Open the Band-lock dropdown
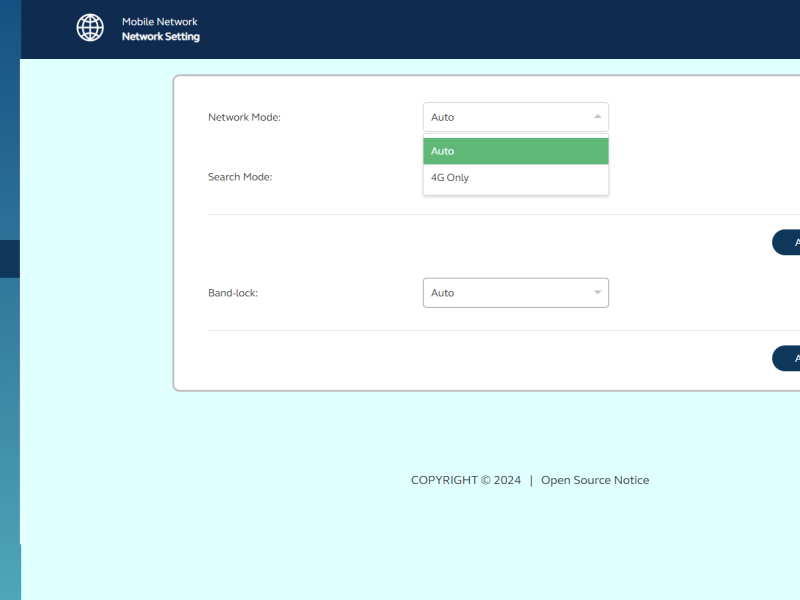 (516, 293)
